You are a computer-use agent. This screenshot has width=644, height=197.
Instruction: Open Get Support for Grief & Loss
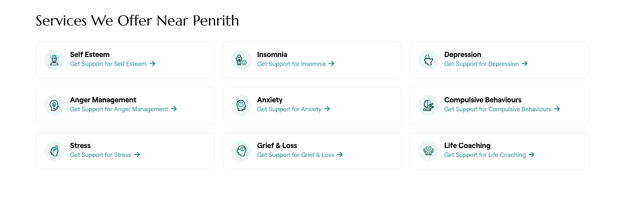[300, 155]
